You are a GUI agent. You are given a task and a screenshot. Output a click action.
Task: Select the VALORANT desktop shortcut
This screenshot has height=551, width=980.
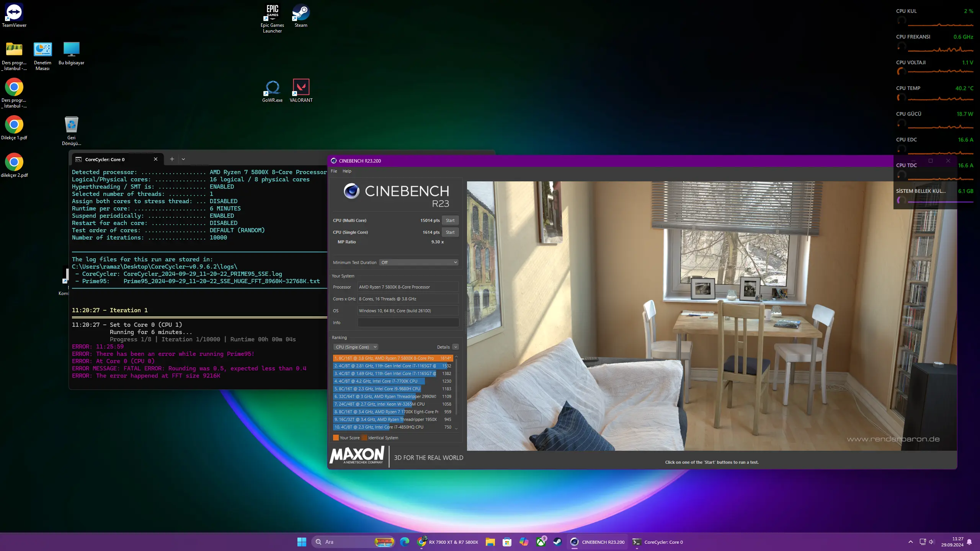(301, 91)
